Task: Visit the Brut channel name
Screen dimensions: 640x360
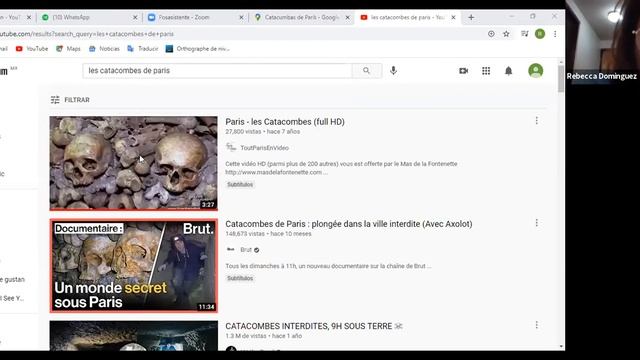Action: point(246,250)
